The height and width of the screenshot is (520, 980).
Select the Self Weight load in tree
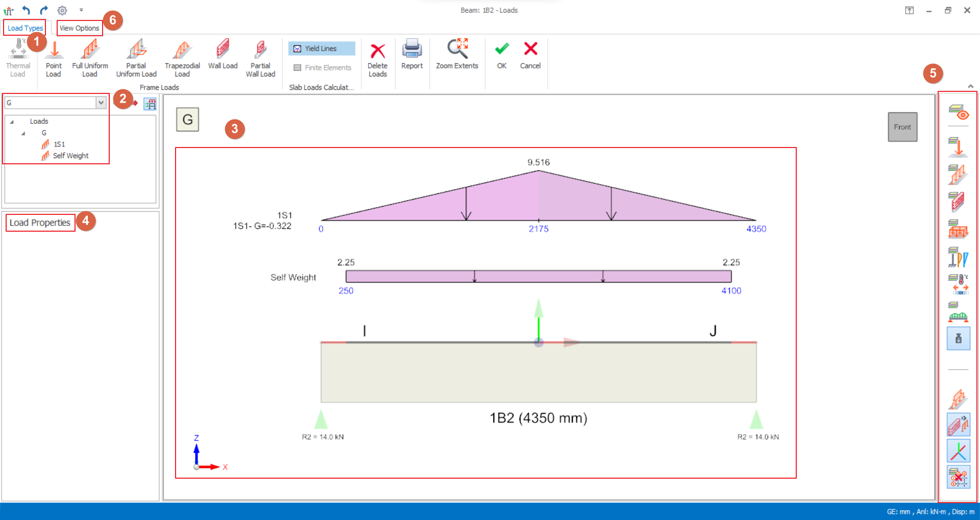coord(70,156)
